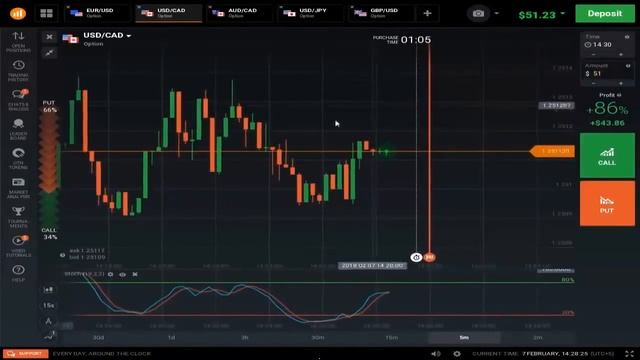Viewport: 640px width, 360px height.
Task: Click the orange IQ Option logo
Action: (18, 13)
